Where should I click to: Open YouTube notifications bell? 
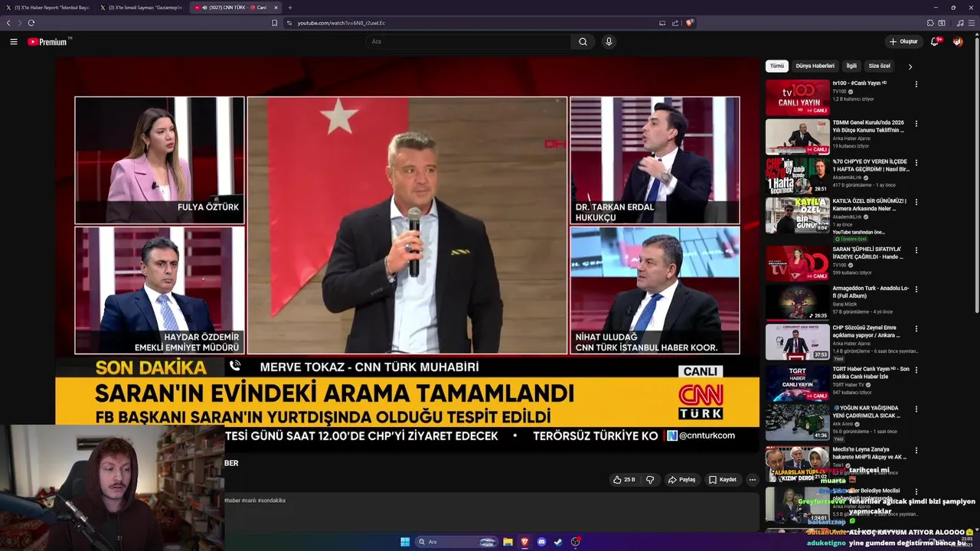click(935, 41)
